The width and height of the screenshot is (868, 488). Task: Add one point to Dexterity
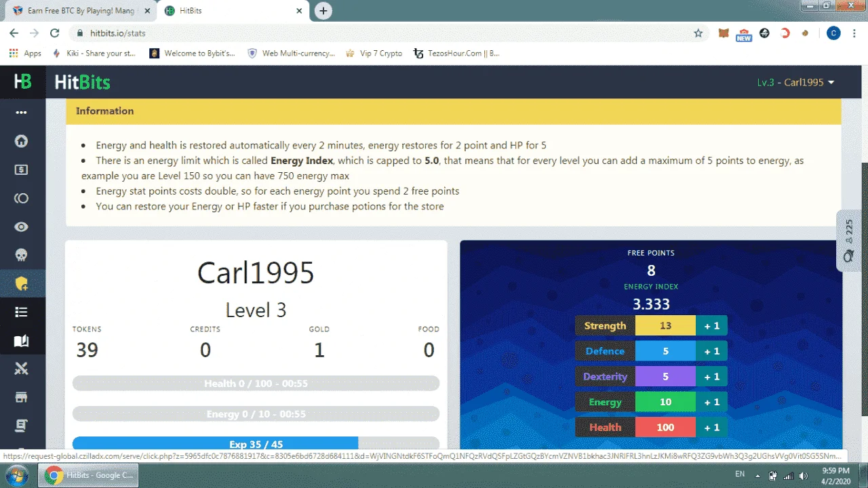tap(711, 376)
